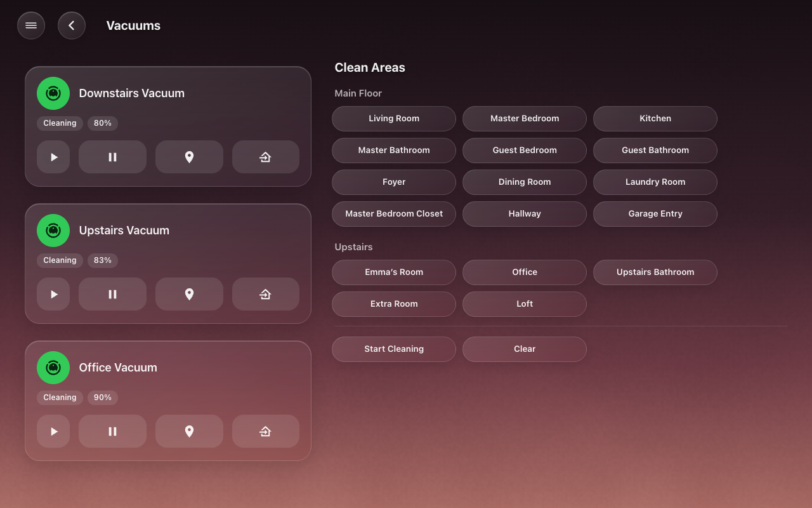Click the Office Vacuum 90% battery badge
812x508 pixels.
point(103,398)
